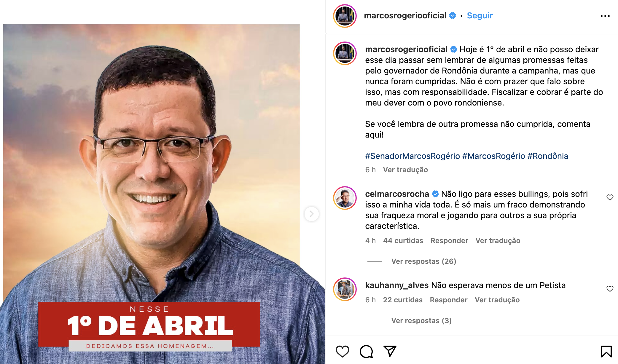
Task: Like celmarcosrocha's comment
Action: click(610, 197)
